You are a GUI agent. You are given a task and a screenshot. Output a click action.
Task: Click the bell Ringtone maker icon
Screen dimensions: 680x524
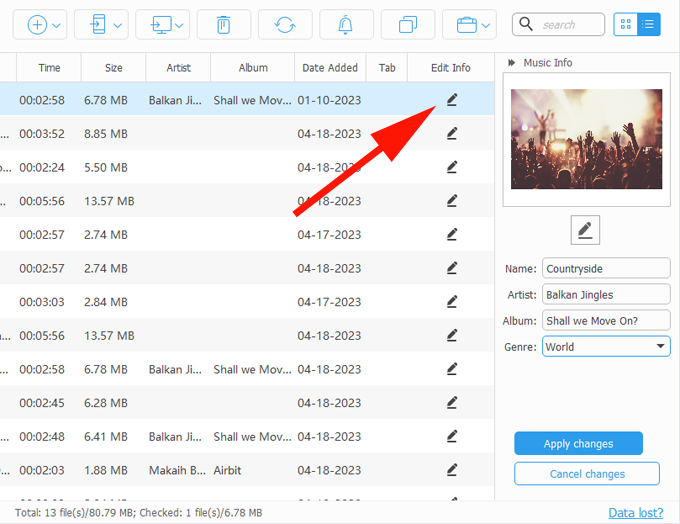point(346,24)
